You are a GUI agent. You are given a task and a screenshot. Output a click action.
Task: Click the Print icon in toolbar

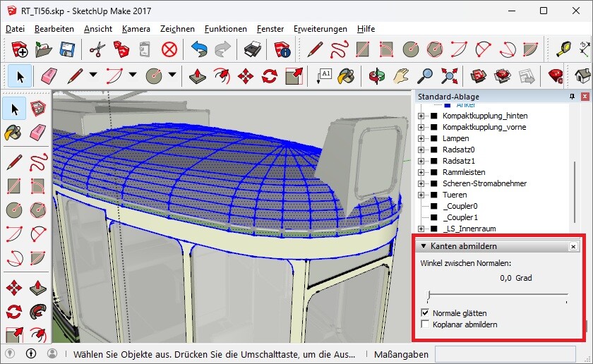(x=253, y=49)
